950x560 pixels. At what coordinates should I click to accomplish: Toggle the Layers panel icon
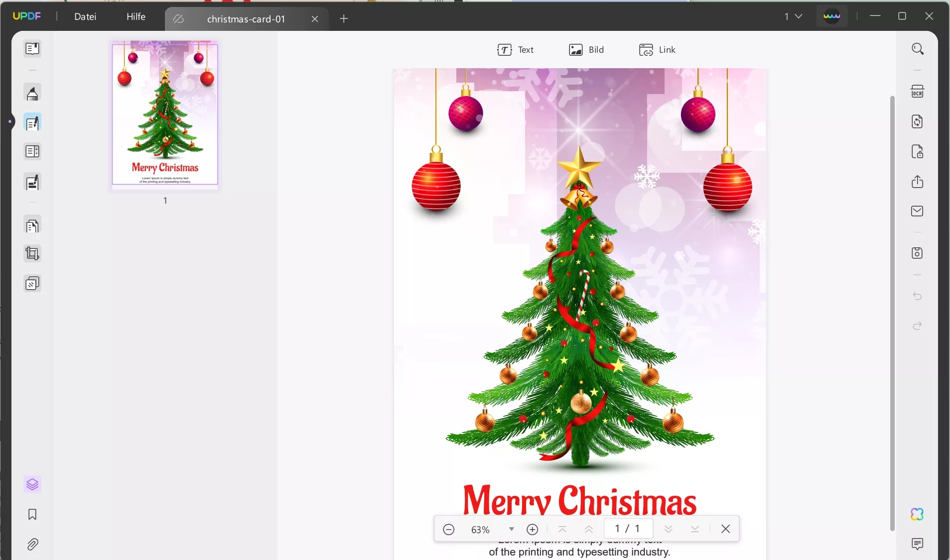pyautogui.click(x=32, y=484)
